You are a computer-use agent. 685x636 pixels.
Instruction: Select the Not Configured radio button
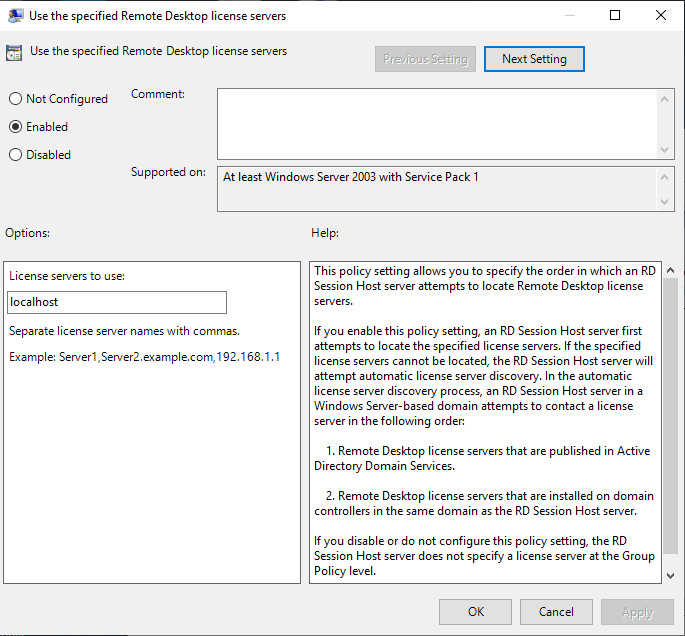tap(15, 99)
